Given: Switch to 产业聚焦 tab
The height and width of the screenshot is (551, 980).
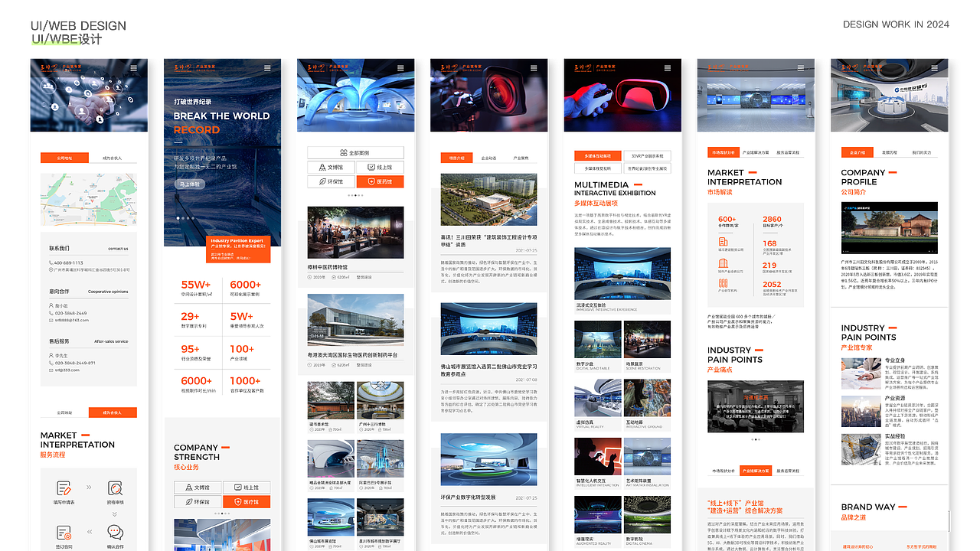Looking at the screenshot, I should pyautogui.click(x=521, y=158).
